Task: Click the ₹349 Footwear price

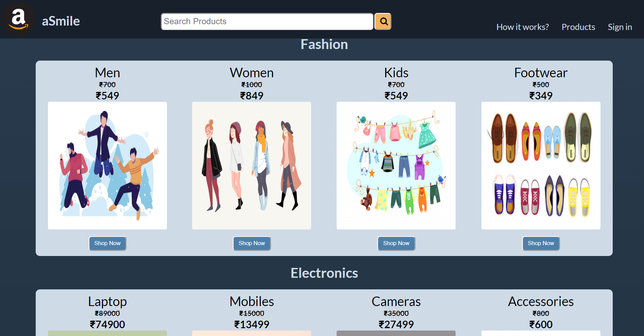Action: point(541,96)
